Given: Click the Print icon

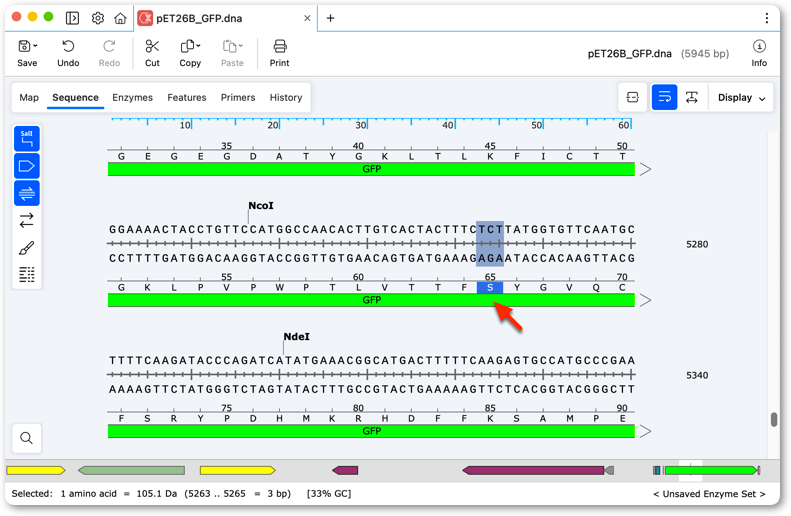Looking at the screenshot, I should click(x=279, y=47).
